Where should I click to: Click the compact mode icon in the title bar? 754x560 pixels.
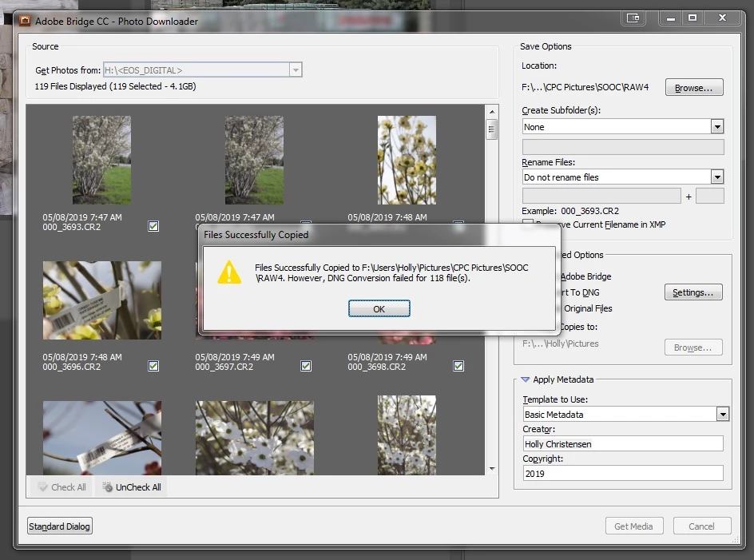click(633, 18)
